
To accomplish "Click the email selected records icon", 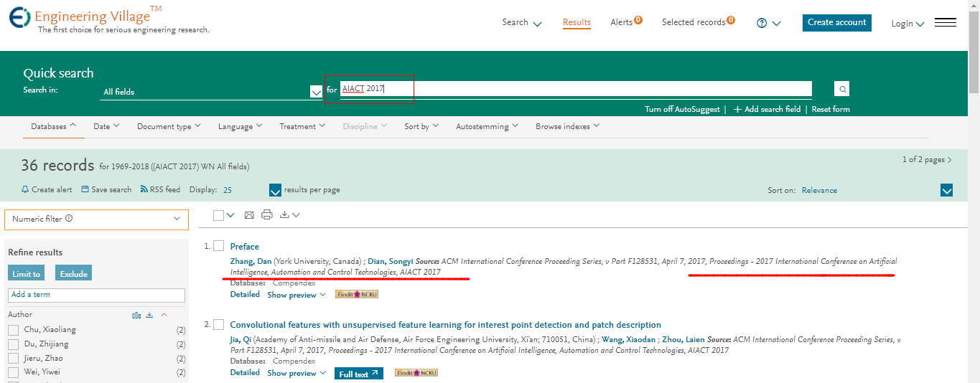I will [249, 215].
